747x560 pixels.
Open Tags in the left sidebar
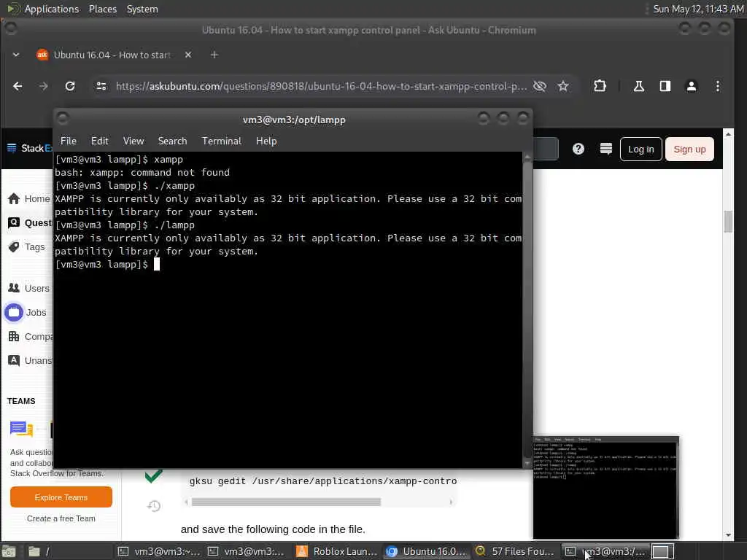(x=34, y=246)
